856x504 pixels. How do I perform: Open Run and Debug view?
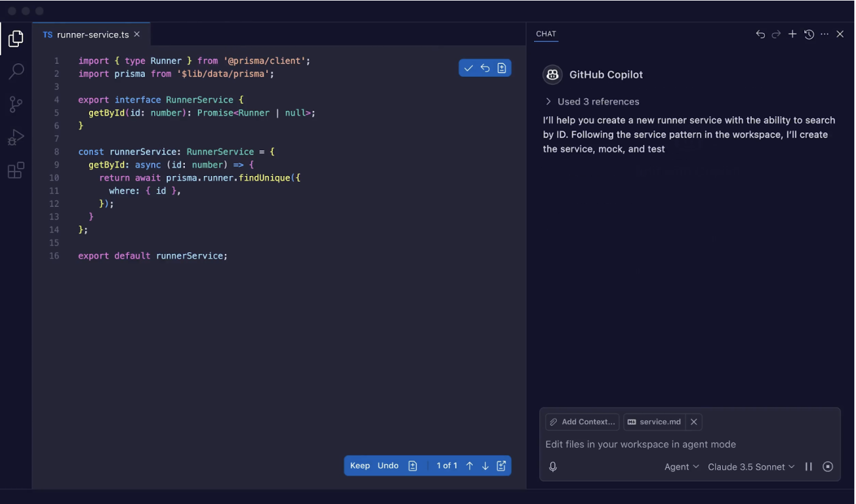tap(16, 138)
